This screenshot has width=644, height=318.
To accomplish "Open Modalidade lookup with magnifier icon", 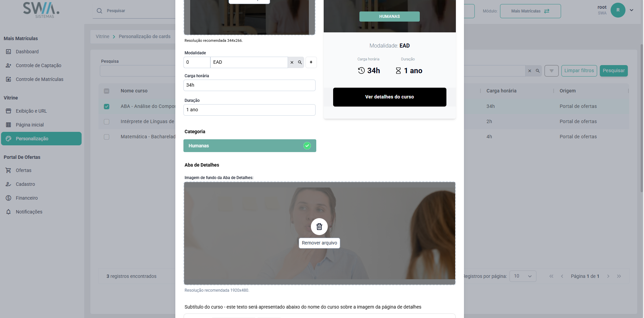I will click(300, 62).
